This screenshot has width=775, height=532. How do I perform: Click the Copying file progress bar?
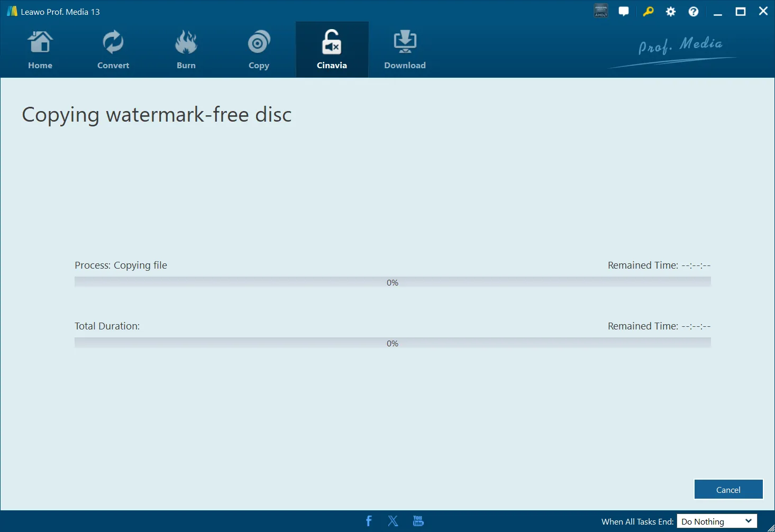tap(393, 282)
